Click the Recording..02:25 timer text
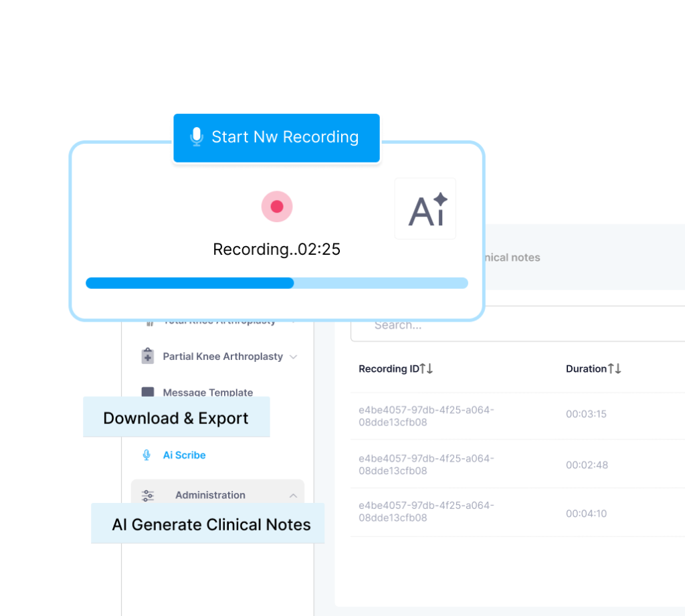The width and height of the screenshot is (685, 616). (x=276, y=249)
